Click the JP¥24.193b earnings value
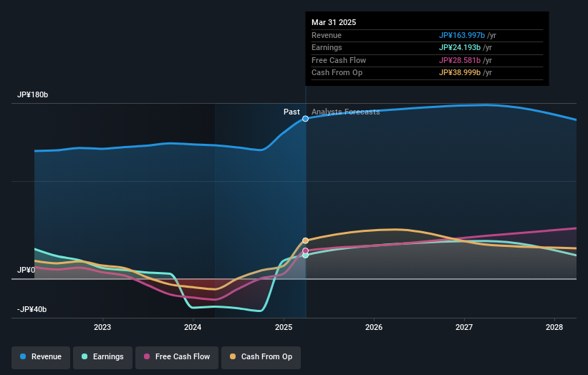588x375 pixels. tap(460, 47)
